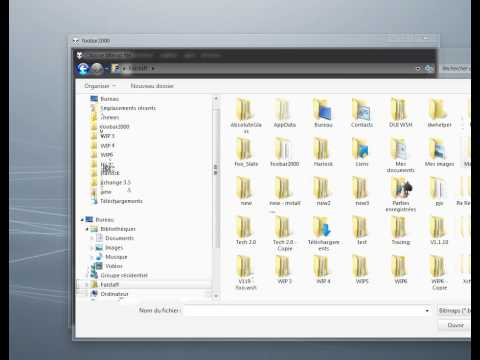This screenshot has height=360, width=480.
Task: Select the WIP5 folder in the grid
Action: (362, 269)
